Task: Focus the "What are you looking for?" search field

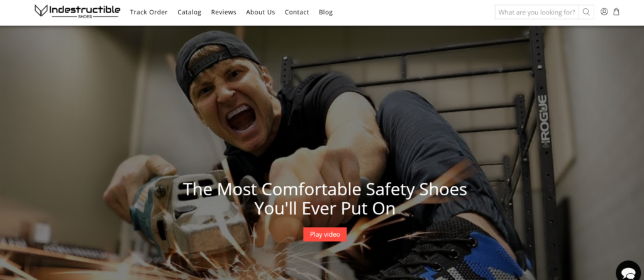Action: (537, 12)
